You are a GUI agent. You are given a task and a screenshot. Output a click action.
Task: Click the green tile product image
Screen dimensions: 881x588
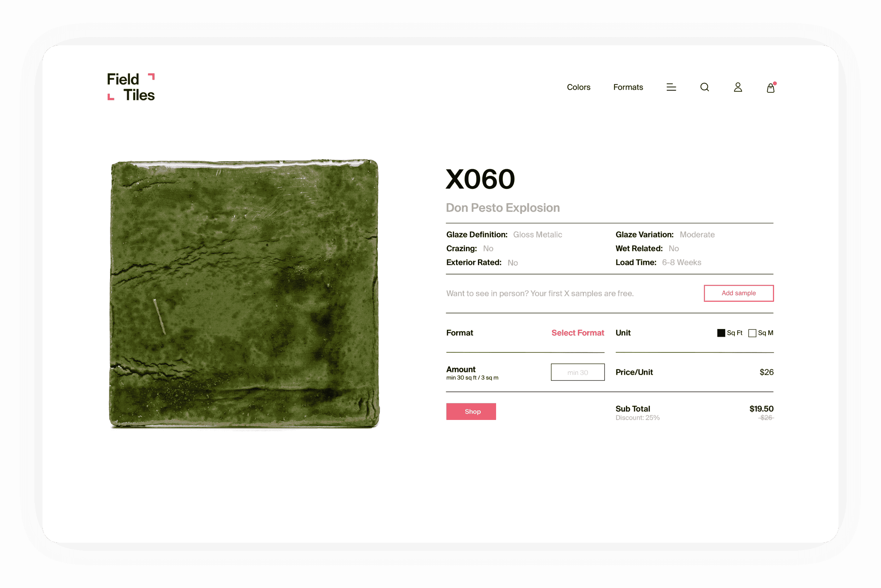click(x=244, y=294)
